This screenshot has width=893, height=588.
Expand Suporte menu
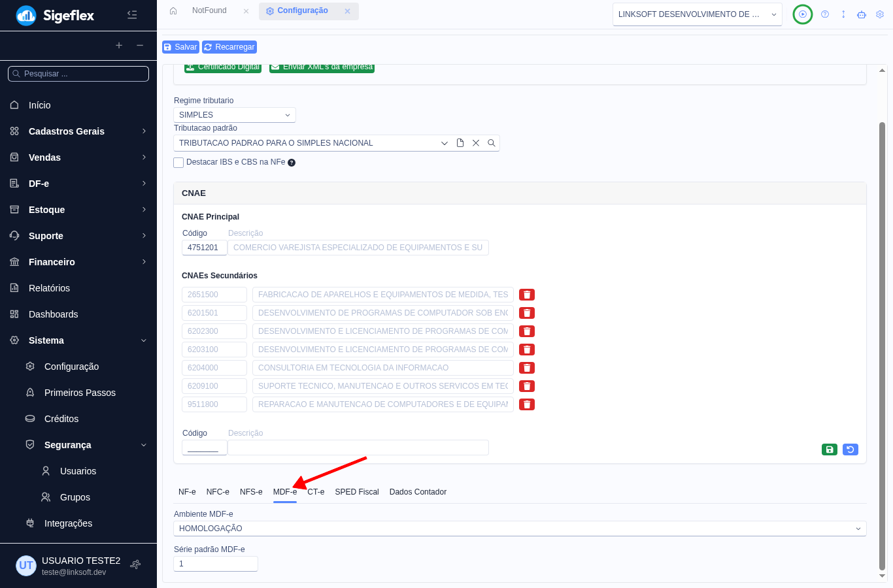pos(78,236)
